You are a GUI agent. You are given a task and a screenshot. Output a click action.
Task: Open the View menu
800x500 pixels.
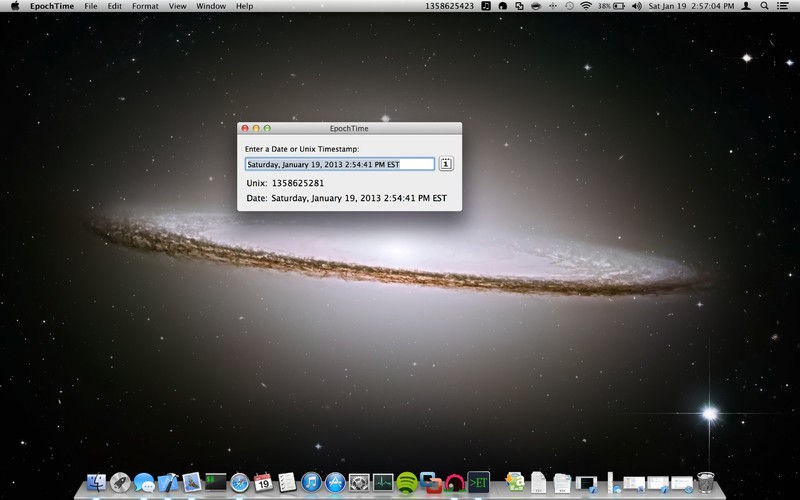(x=177, y=6)
